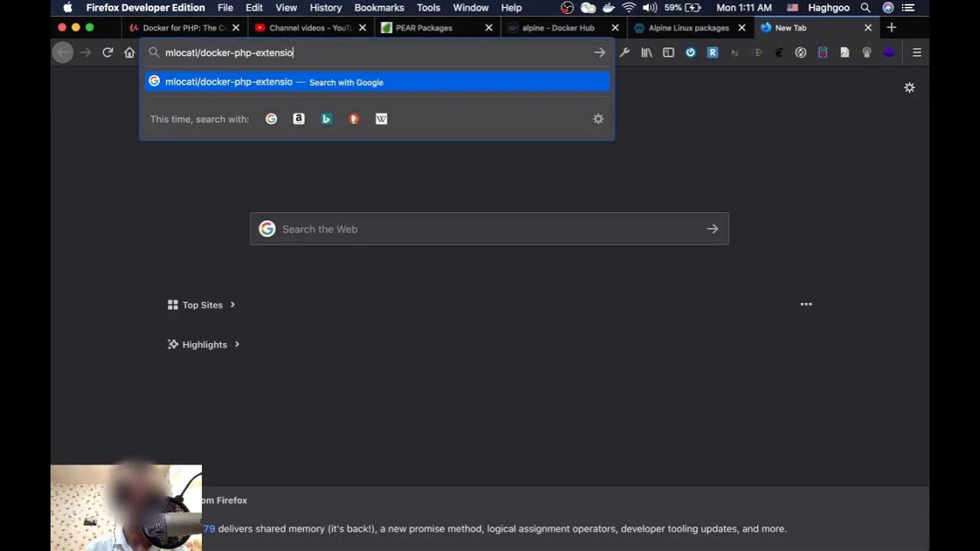The image size is (980, 551).
Task: Open input source flag menu
Action: coord(792,8)
